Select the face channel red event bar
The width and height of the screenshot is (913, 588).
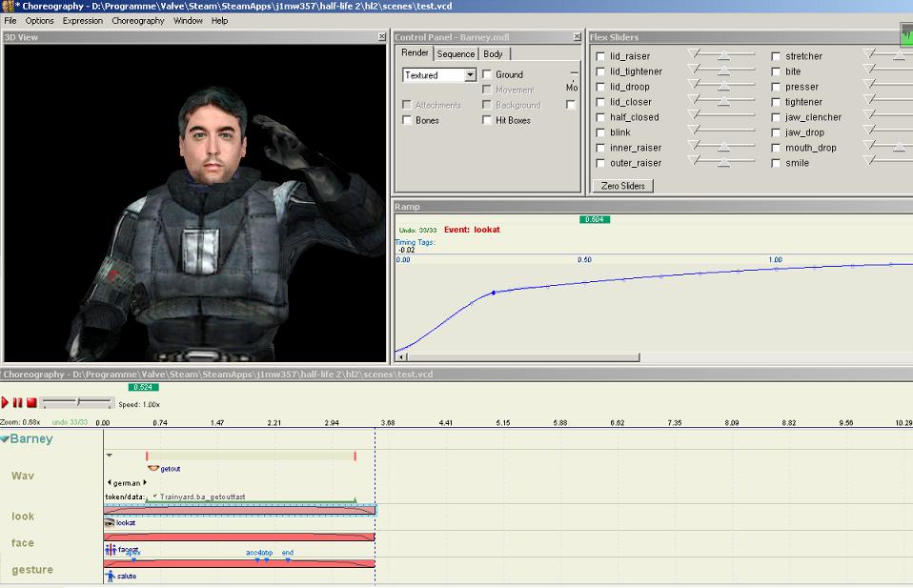click(238, 537)
